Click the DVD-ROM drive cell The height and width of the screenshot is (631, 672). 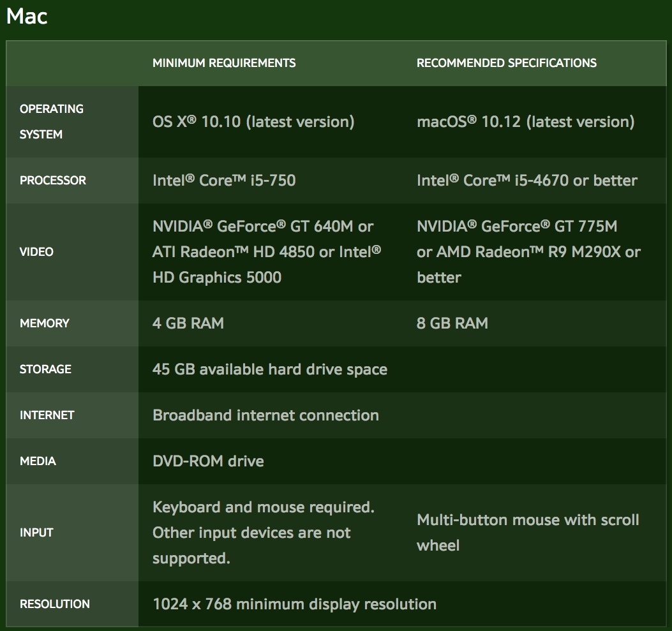208,461
